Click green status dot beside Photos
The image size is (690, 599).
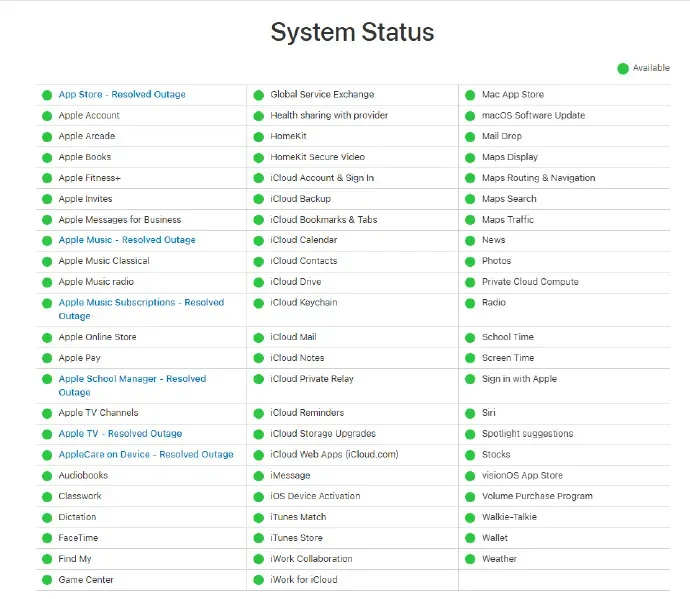(470, 261)
